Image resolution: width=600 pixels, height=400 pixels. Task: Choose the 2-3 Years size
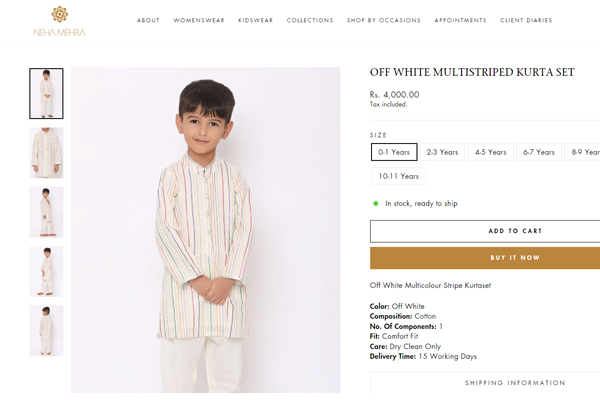(442, 152)
